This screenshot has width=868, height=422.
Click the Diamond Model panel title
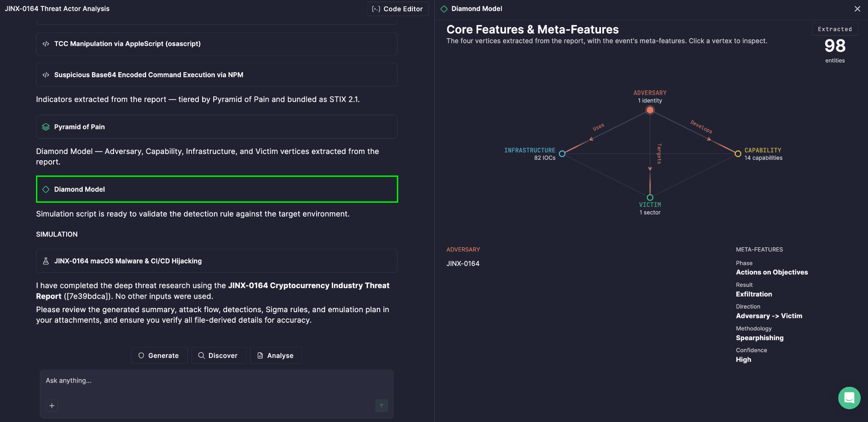[476, 9]
